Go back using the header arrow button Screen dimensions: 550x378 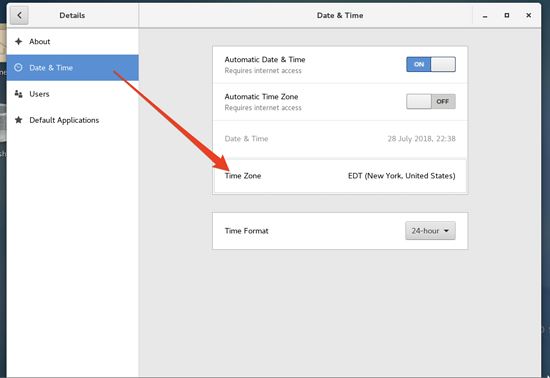[19, 15]
